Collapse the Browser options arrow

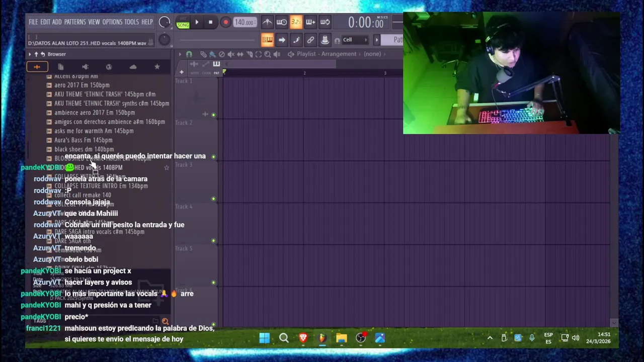pos(30,54)
